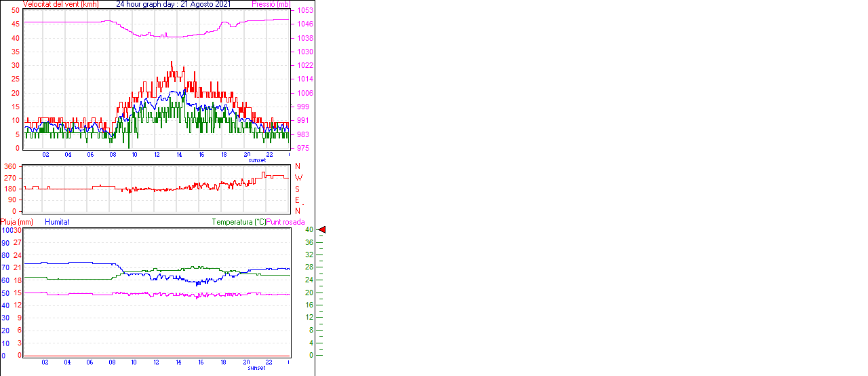The image size is (868, 376).
Task: Click the 100 value on the humidity axis
Action: coord(6,230)
